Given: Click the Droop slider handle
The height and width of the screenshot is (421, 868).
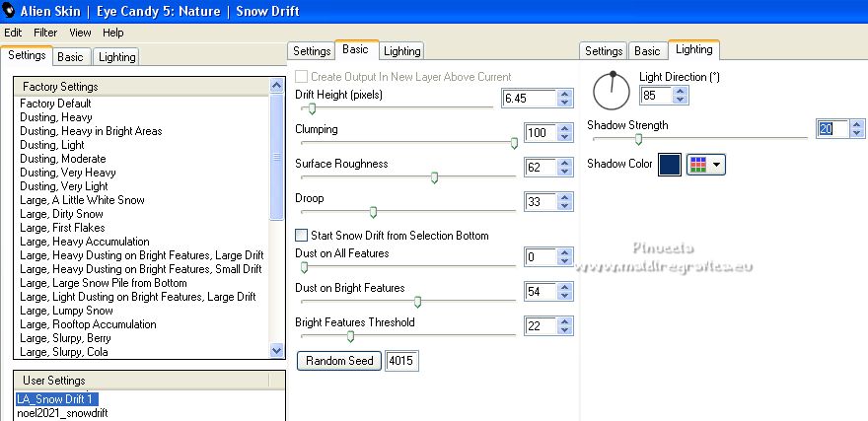Looking at the screenshot, I should tap(373, 212).
